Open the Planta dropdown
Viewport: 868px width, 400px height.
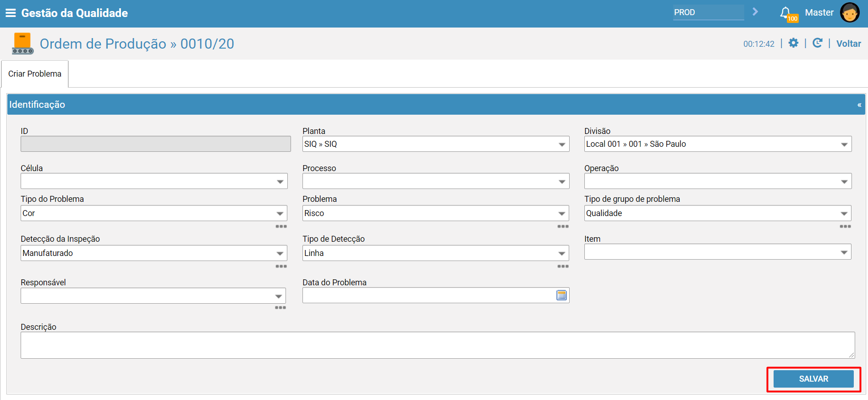pyautogui.click(x=436, y=144)
